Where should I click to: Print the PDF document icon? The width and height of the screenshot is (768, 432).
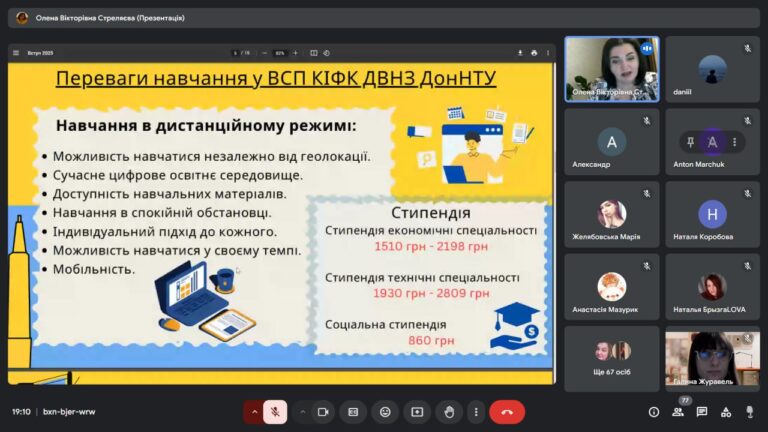pyautogui.click(x=534, y=53)
